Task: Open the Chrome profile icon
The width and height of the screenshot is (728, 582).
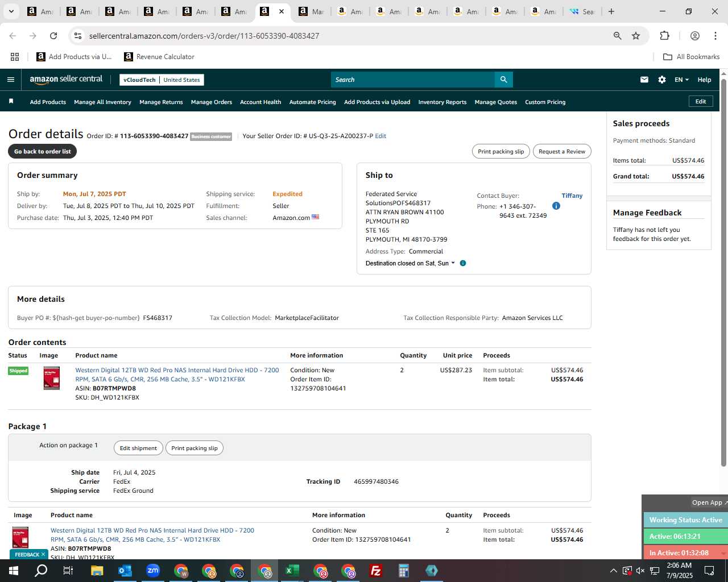Action: pos(694,36)
